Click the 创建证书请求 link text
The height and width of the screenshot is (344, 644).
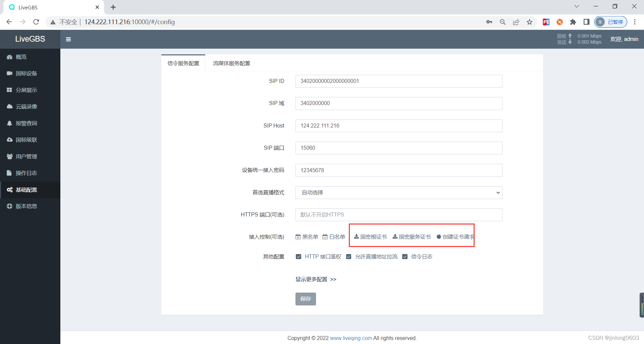pyautogui.click(x=459, y=237)
